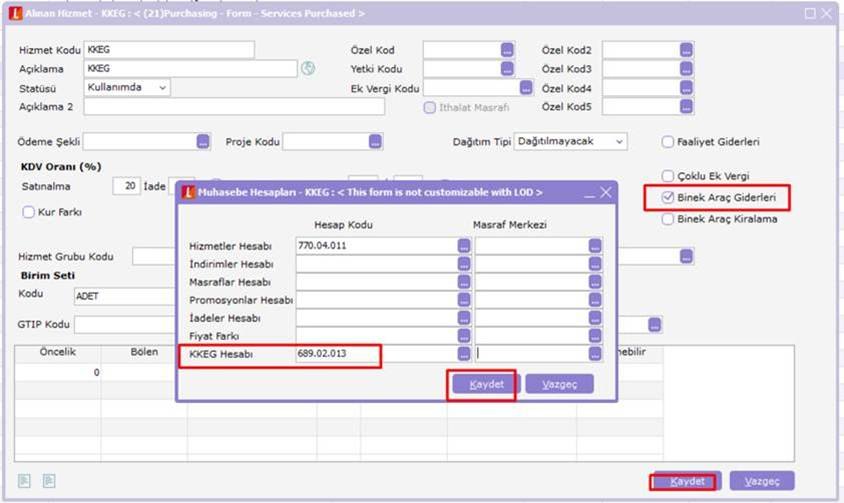The width and height of the screenshot is (844, 503).
Task: Expand Dağıtım Tipi dropdown
Action: click(x=570, y=142)
